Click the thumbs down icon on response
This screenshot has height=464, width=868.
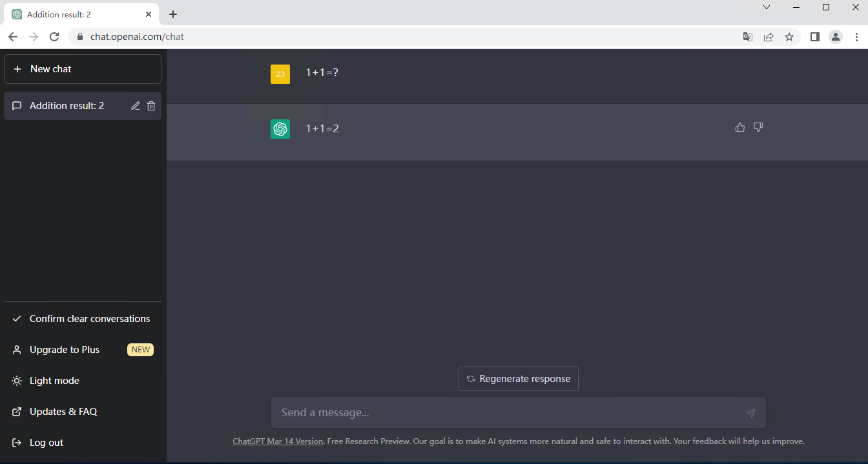pyautogui.click(x=758, y=127)
